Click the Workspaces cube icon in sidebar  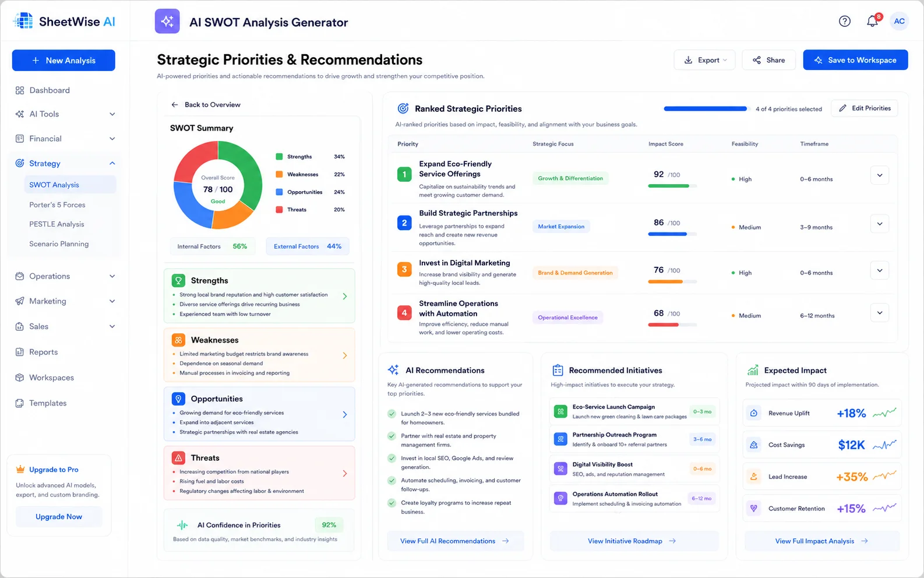20,378
